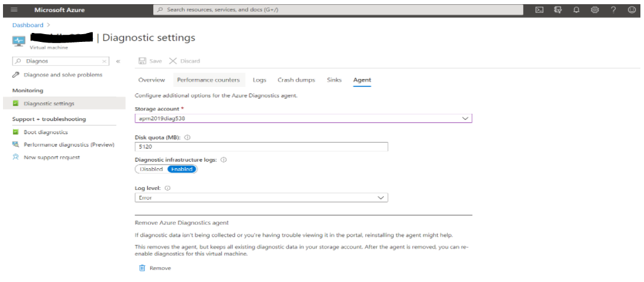Click the Discard X icon

[x=173, y=61]
